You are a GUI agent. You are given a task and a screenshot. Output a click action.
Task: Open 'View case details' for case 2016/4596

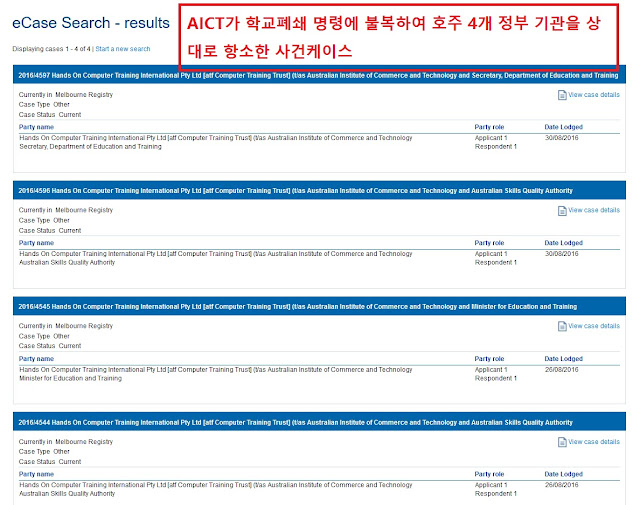594,210
